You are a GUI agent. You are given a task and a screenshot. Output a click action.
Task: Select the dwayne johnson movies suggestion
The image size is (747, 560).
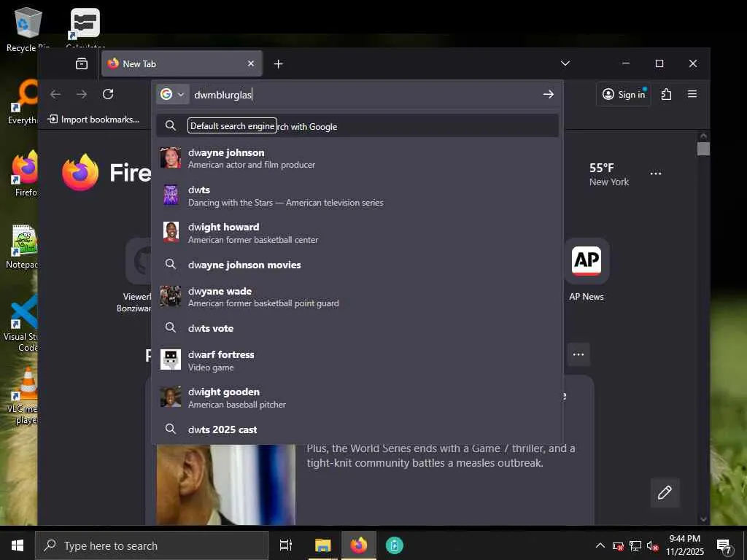click(x=357, y=265)
